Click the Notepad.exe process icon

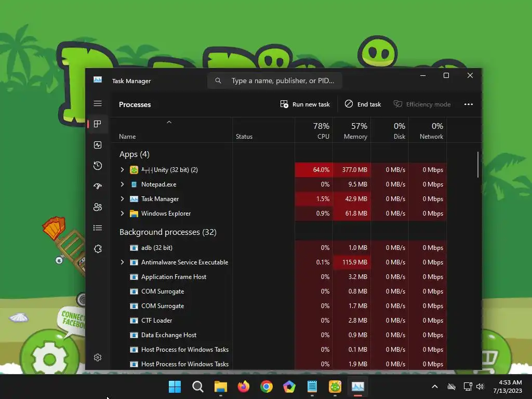(x=134, y=184)
